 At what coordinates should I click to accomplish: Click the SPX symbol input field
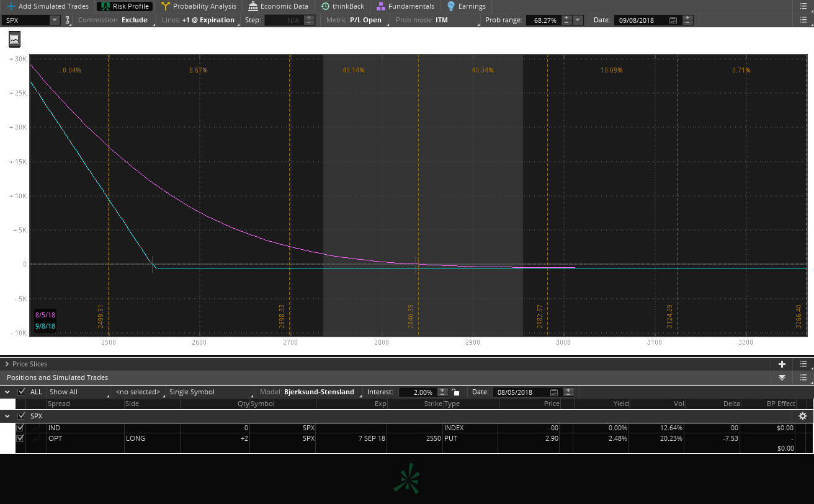26,20
